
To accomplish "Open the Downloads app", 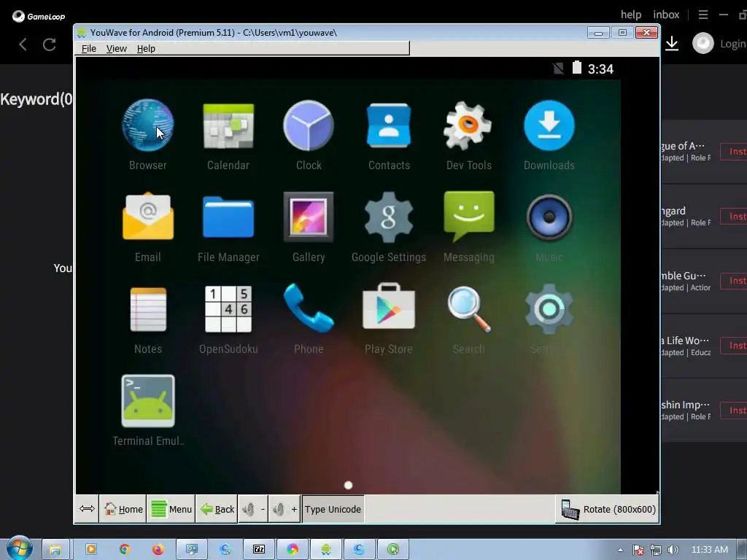I will tap(549, 126).
